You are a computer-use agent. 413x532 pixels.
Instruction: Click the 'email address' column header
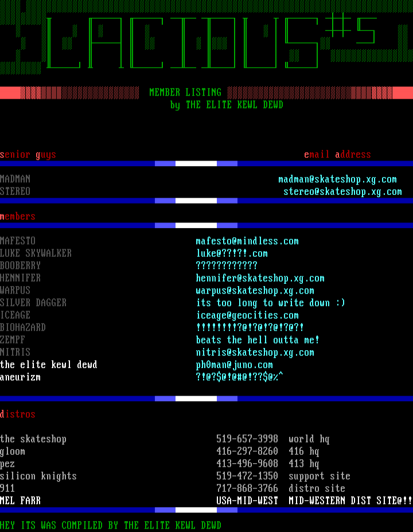[x=337, y=155]
